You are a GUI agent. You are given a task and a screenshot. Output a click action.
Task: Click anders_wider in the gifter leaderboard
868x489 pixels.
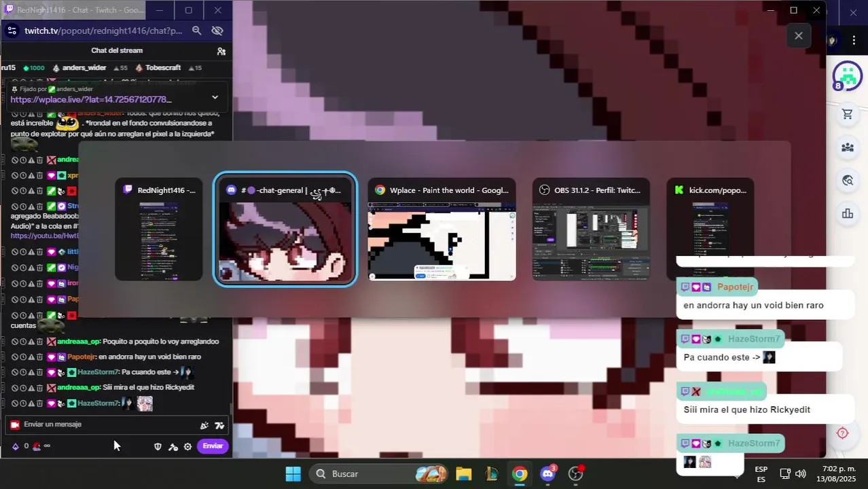click(86, 68)
